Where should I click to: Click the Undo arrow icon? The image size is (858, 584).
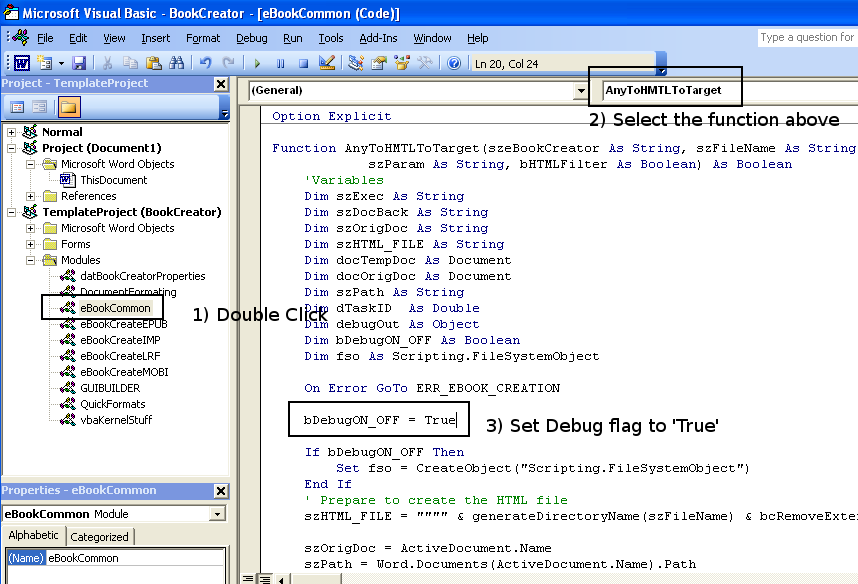(205, 63)
